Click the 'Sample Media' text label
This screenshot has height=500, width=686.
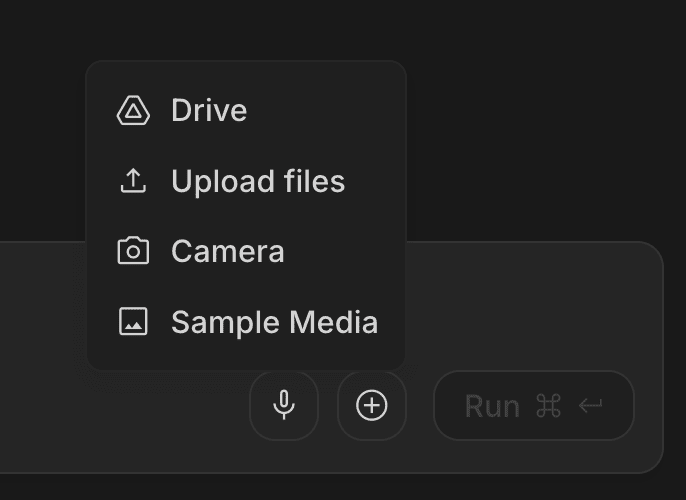(274, 322)
